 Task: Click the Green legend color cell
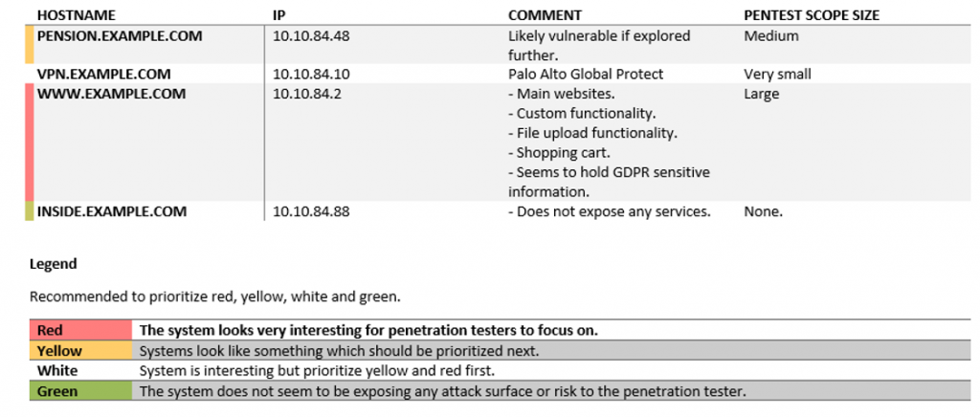click(80, 391)
